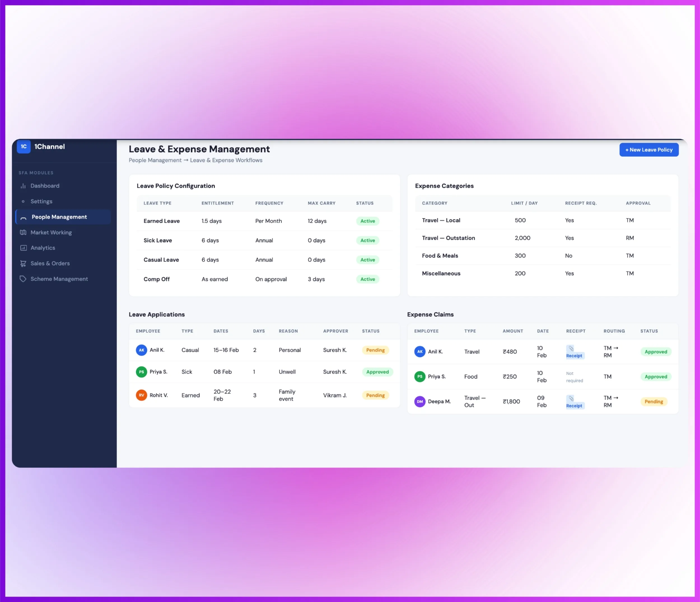Select the Dashboard icon in sidebar

(23, 185)
